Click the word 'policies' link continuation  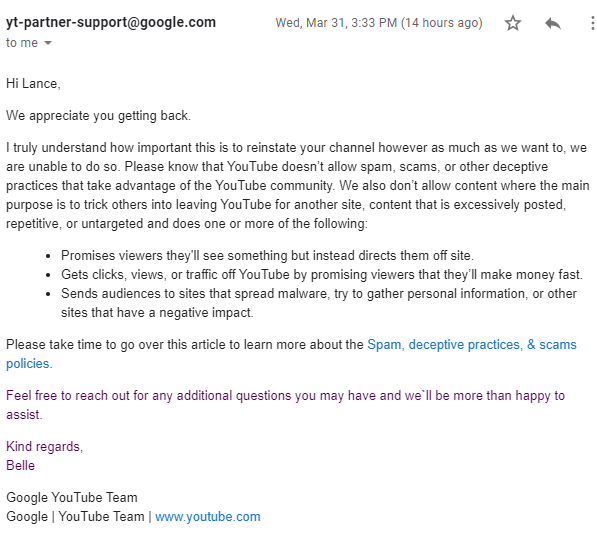[27, 364]
